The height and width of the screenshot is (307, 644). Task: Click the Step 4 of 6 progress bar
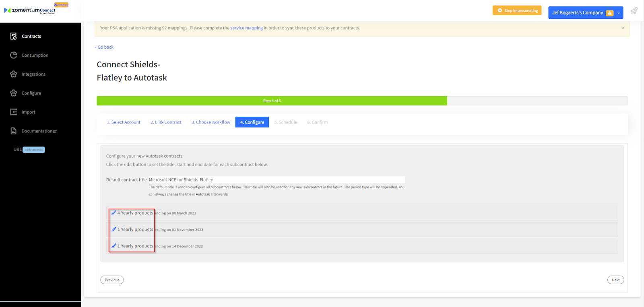(x=272, y=101)
